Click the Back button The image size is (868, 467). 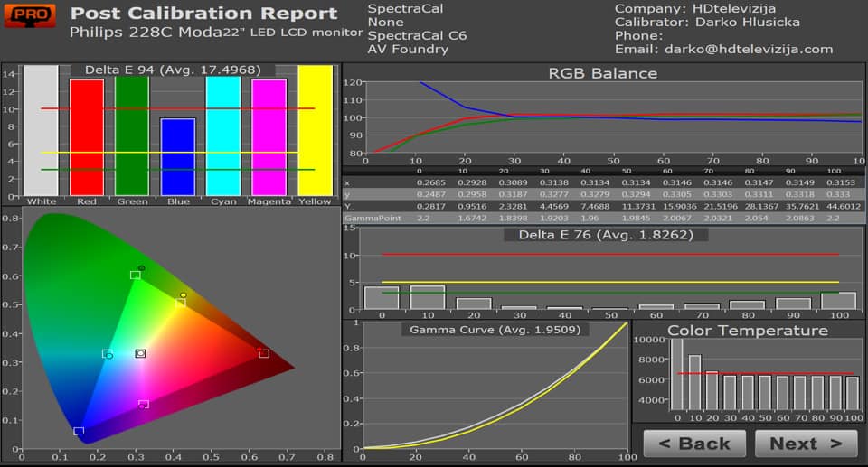pyautogui.click(x=694, y=444)
